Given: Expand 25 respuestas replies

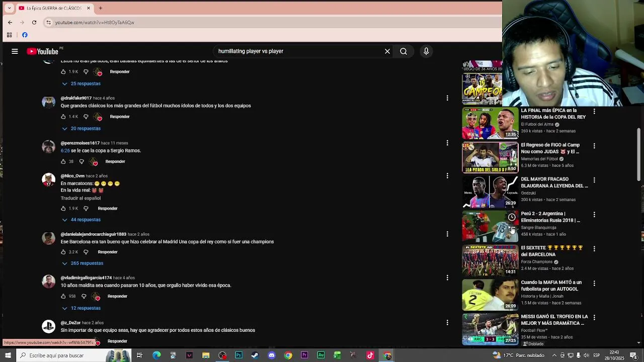Looking at the screenshot, I should (x=82, y=83).
